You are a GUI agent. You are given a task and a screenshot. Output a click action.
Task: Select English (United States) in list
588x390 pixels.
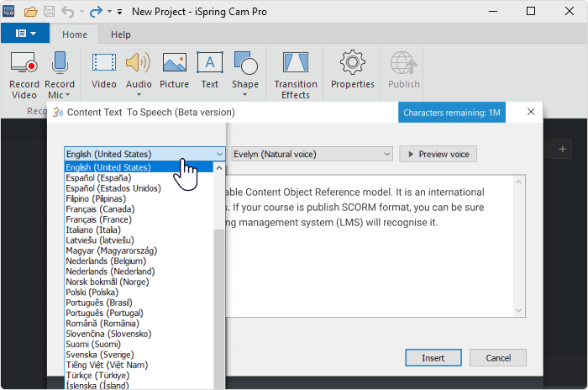(139, 167)
